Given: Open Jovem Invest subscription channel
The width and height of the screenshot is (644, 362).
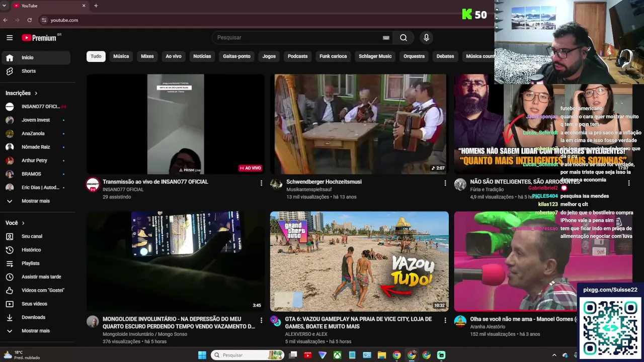Looking at the screenshot, I should coord(36,120).
